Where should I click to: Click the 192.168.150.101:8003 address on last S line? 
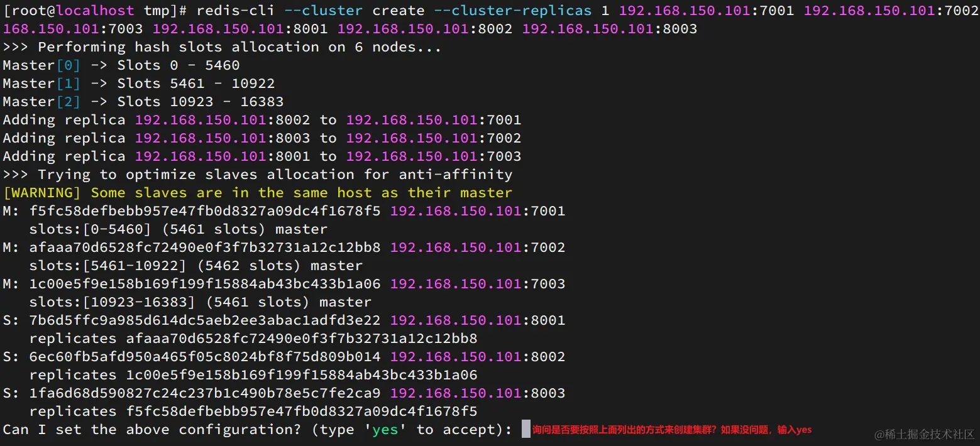point(478,393)
